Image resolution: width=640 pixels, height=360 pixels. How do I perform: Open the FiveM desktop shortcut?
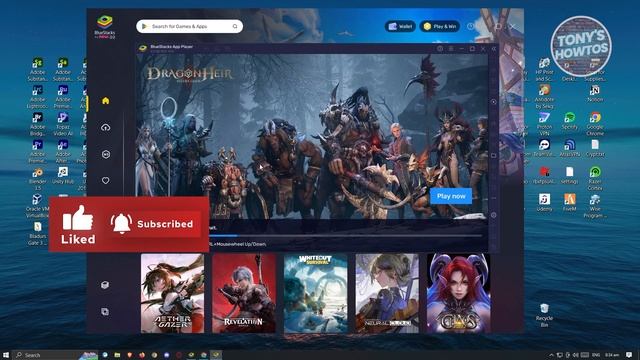[x=570, y=202]
